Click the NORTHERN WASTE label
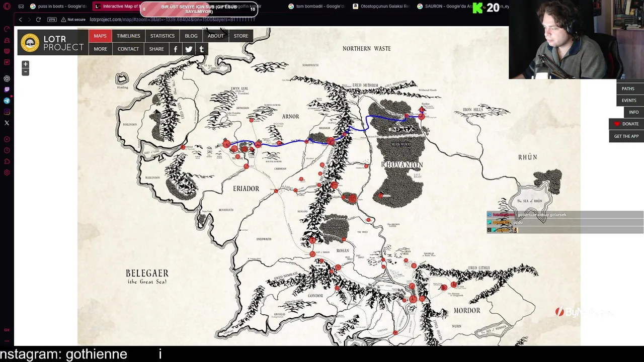This screenshot has height=362, width=644. [367, 49]
